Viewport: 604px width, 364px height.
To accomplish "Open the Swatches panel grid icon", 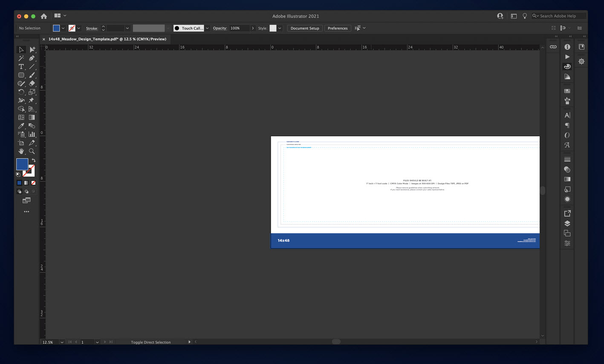I will 567,91.
